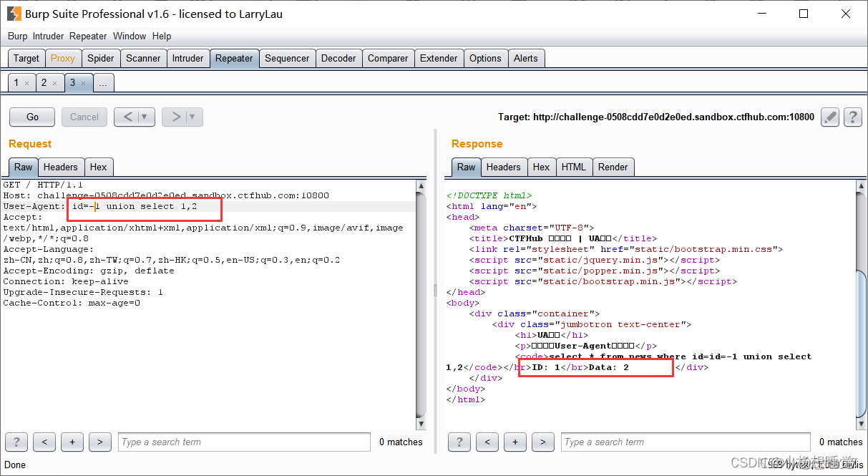868x476 pixels.
Task: Close Repeater tab 2
Action: [54, 83]
